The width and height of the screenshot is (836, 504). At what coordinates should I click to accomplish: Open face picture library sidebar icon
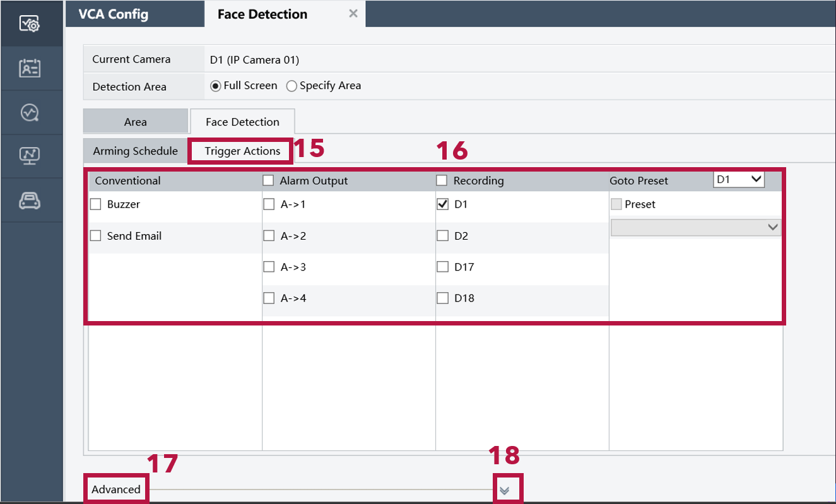tap(30, 68)
